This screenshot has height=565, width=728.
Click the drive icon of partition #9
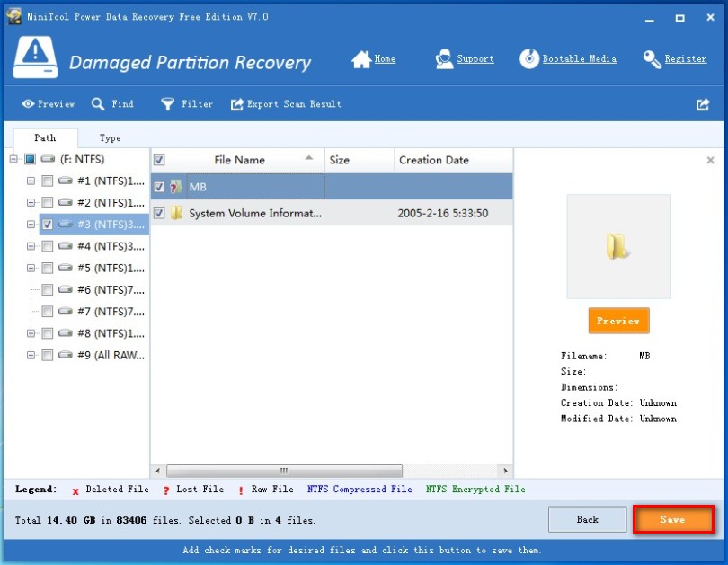point(66,355)
